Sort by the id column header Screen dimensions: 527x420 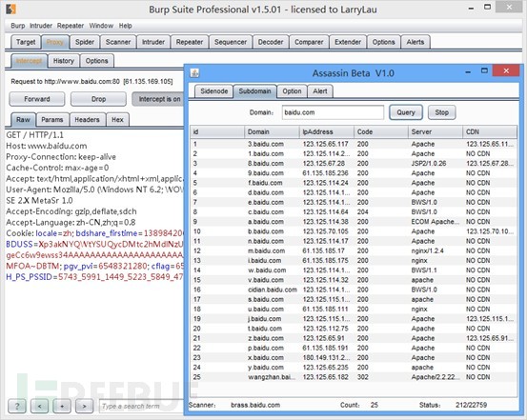[x=217, y=131]
